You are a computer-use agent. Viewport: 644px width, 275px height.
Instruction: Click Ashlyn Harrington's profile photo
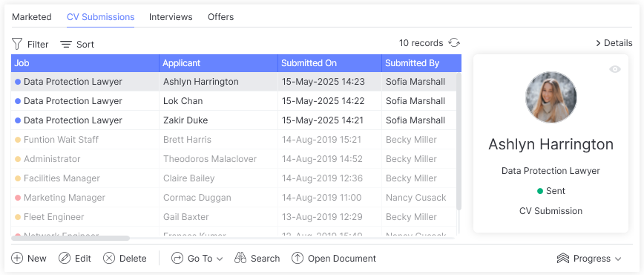coord(551,97)
